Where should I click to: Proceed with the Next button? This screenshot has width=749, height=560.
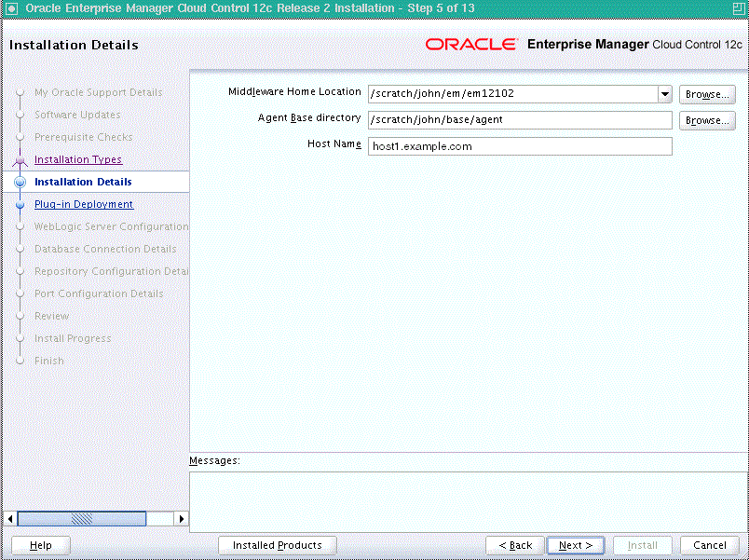576,545
